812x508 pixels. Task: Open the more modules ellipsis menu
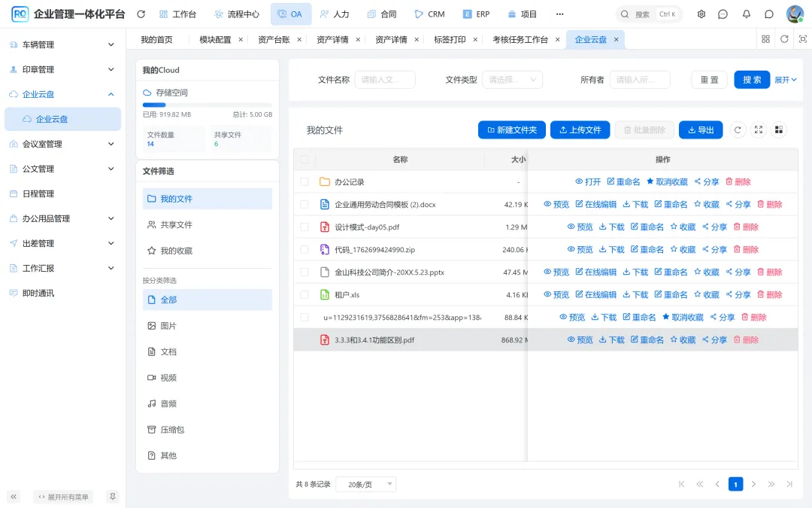coord(560,14)
